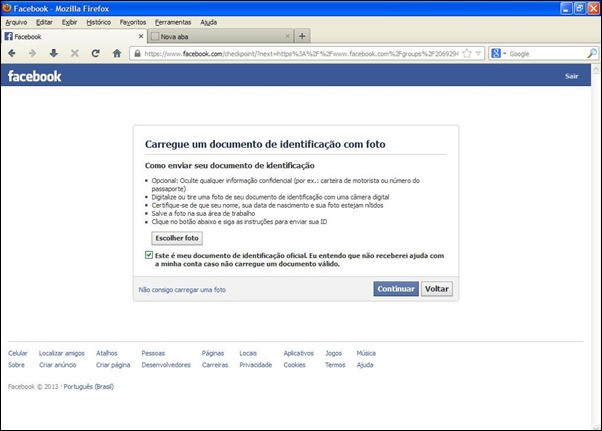Viewport: 602px width, 431px height.
Task: Click the Continuar button
Action: (396, 289)
